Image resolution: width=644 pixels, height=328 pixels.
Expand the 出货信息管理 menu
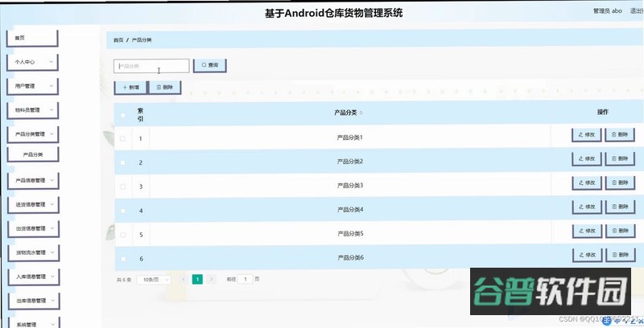[x=33, y=228]
